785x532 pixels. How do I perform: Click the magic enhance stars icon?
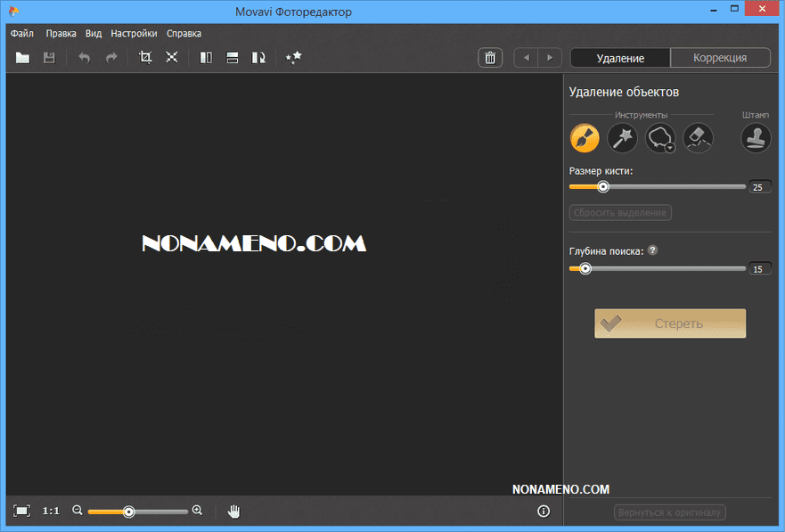(x=293, y=58)
